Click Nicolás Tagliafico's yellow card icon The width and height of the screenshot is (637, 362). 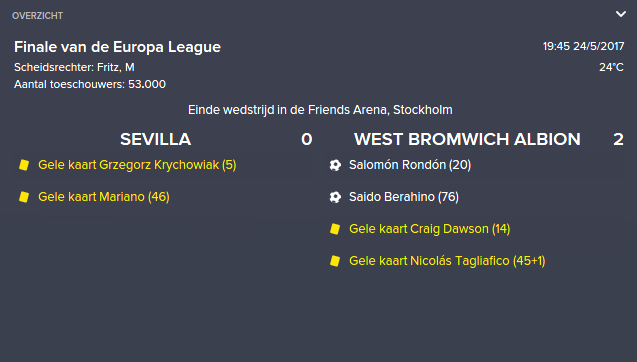[335, 261]
